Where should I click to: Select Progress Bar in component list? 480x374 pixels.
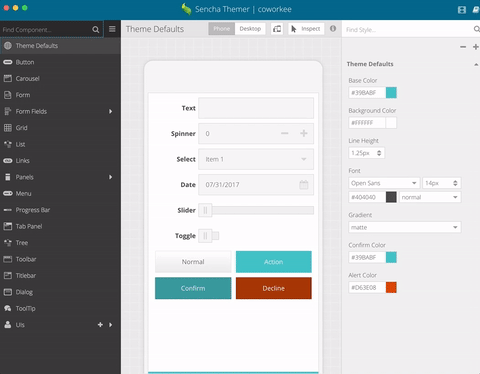60,210
